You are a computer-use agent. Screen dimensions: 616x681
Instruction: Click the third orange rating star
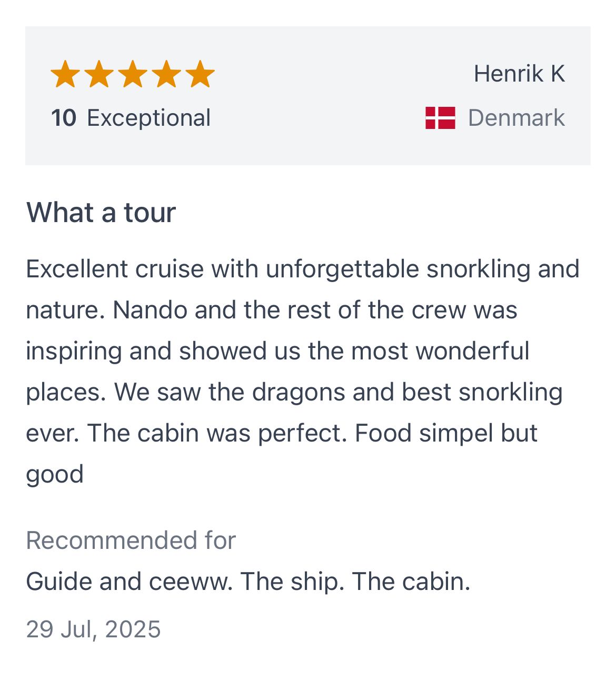[133, 74]
